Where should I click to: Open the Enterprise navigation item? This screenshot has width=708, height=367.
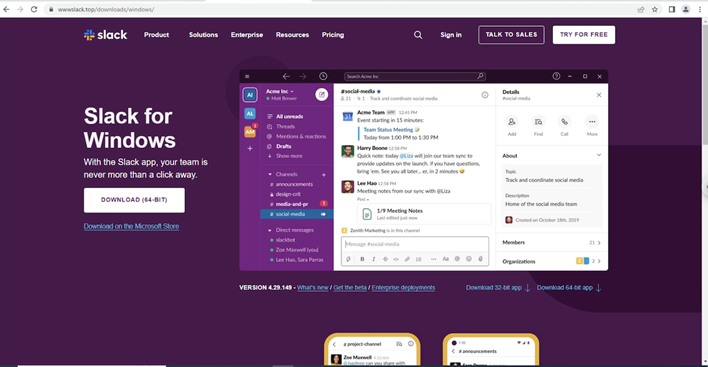247,35
